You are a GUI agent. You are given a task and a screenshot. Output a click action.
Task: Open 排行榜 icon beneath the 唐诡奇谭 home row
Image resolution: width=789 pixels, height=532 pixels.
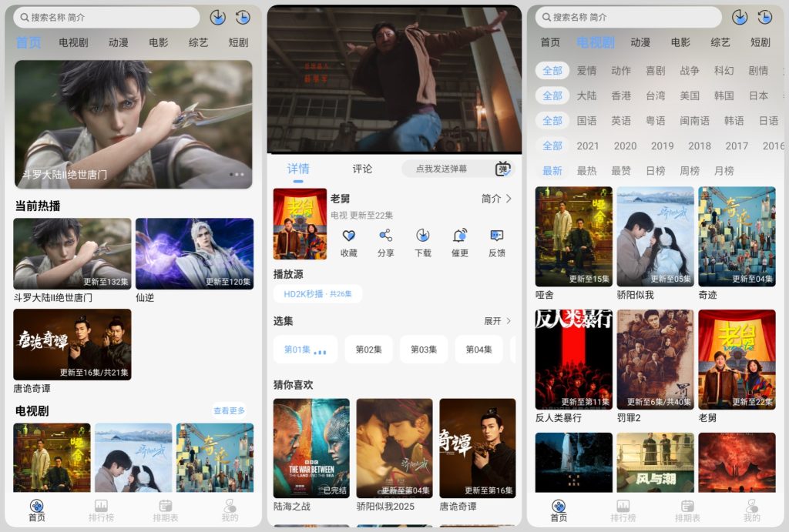pyautogui.click(x=101, y=507)
